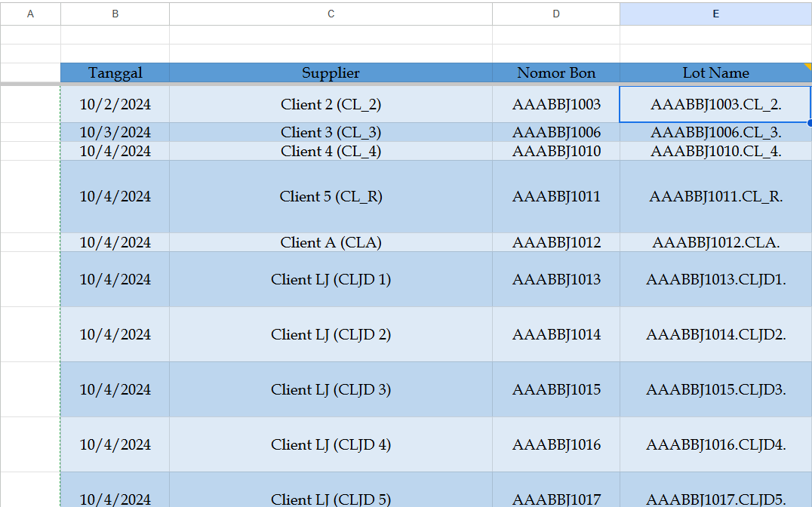Select column D header

click(x=556, y=14)
